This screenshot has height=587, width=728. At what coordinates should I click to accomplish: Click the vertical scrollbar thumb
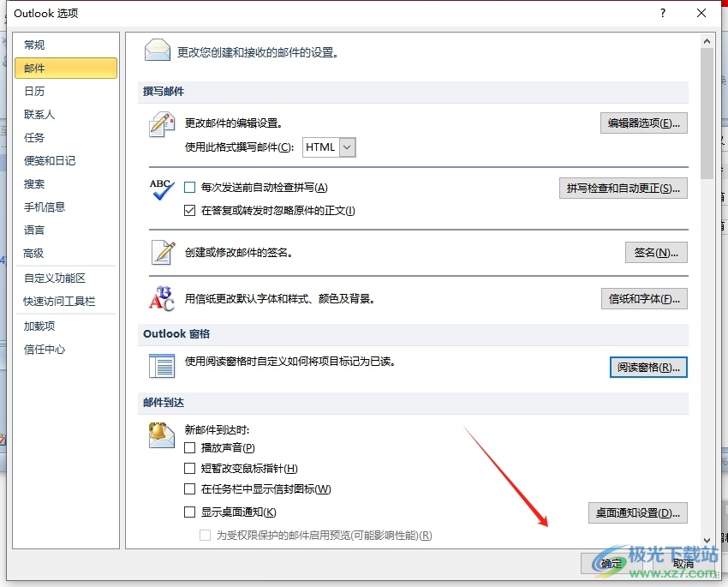point(707,113)
